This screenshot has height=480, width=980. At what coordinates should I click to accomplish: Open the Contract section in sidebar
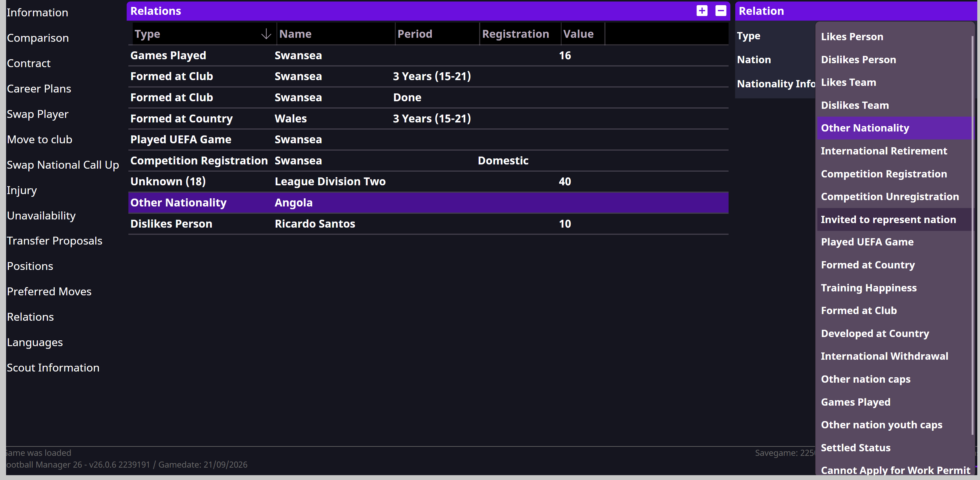click(28, 63)
